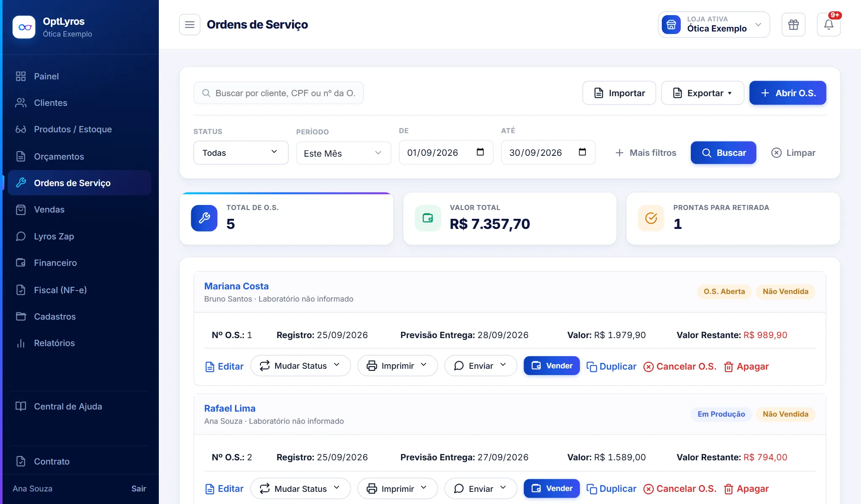861x504 pixels.
Task: Delete Rafael Lima's order with Apagar
Action: click(746, 488)
